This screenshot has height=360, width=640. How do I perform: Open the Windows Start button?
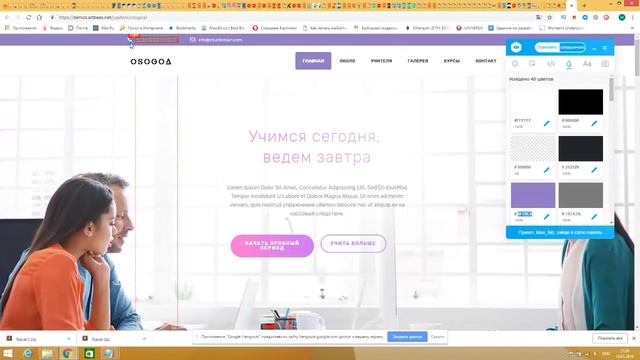[8, 353]
